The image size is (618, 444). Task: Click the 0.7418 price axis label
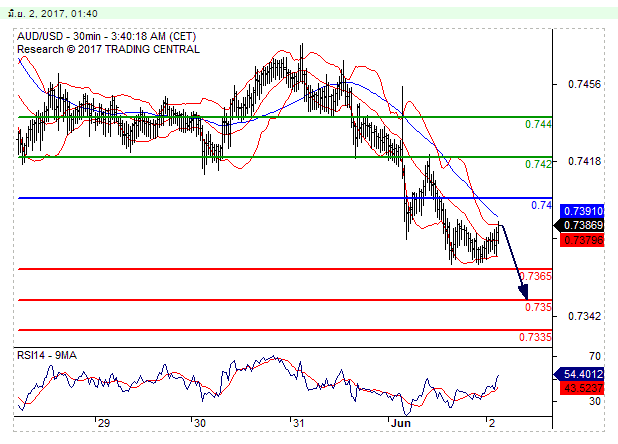tap(584, 161)
